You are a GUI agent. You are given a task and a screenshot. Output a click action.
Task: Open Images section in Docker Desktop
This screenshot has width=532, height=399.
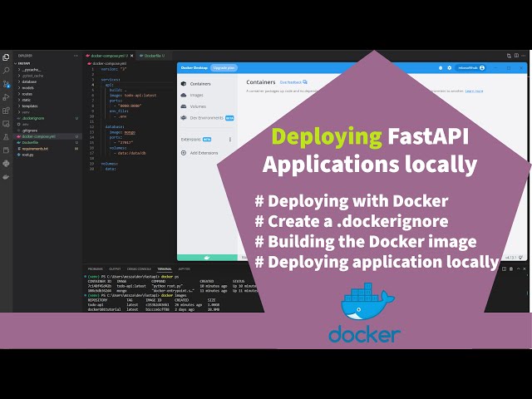196,96
